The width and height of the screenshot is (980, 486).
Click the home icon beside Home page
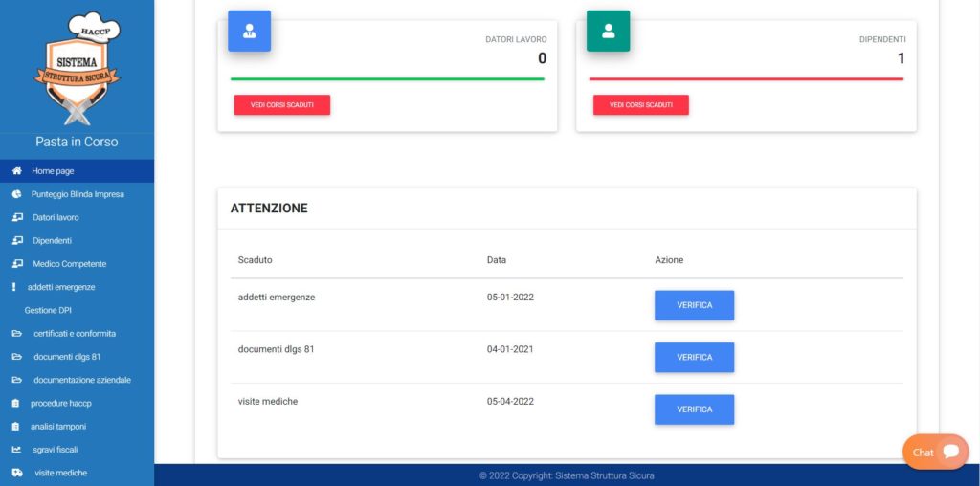coord(17,171)
